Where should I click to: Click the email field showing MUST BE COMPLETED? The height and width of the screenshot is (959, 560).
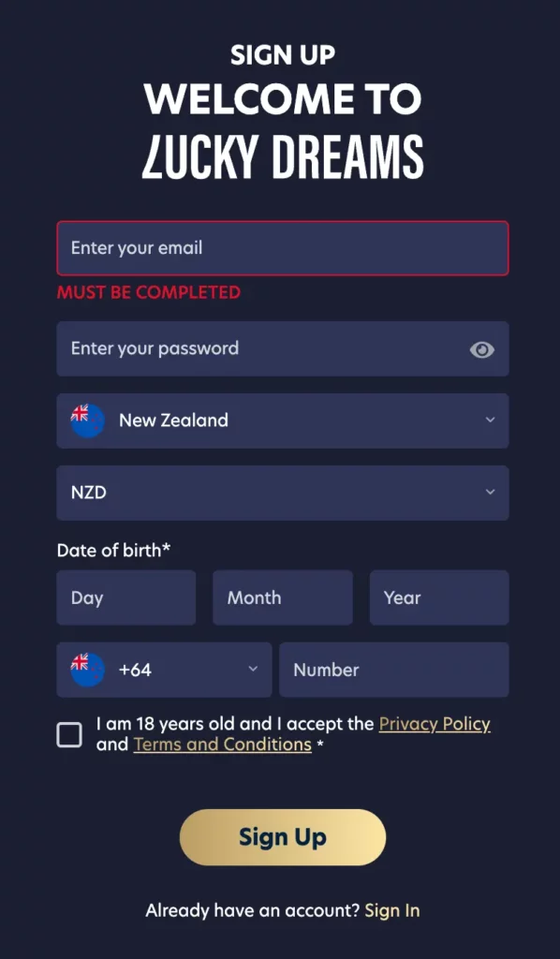tap(282, 248)
